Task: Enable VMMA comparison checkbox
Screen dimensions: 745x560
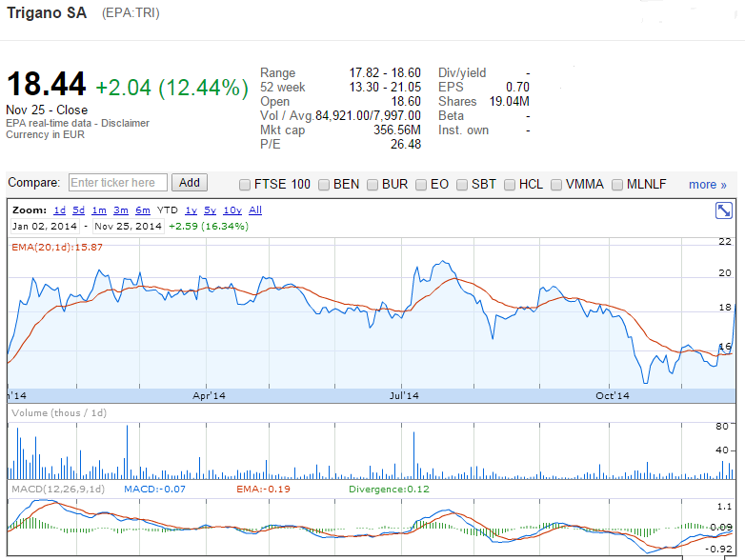Action: click(556, 185)
